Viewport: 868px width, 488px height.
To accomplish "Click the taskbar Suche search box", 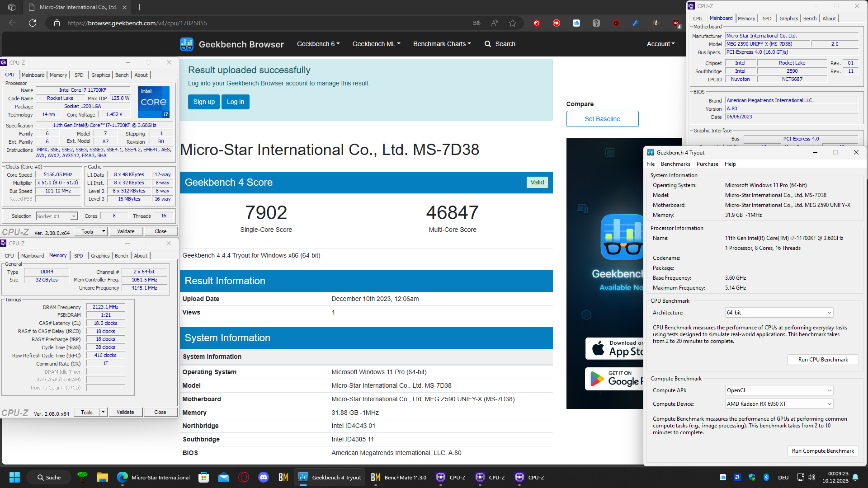I will click(x=49, y=477).
